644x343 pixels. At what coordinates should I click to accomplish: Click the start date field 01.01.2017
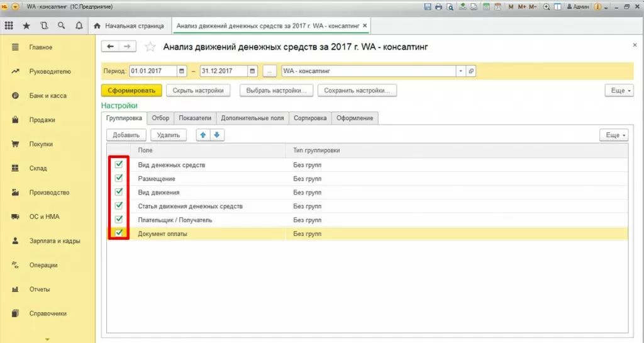[x=153, y=71]
